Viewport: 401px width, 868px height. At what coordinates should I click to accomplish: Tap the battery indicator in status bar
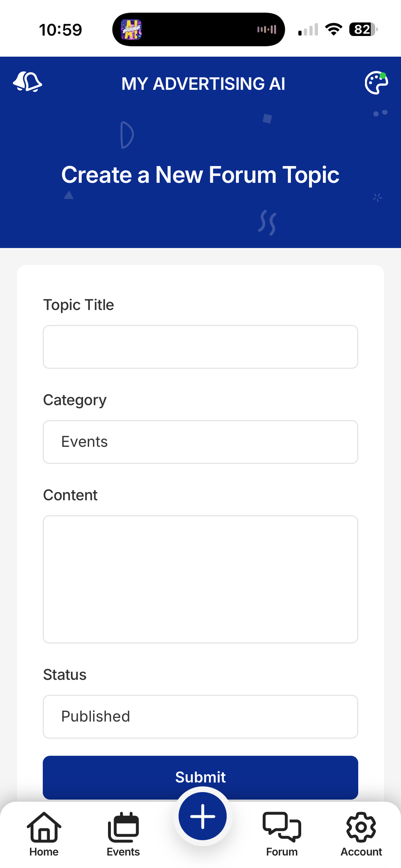363,30
